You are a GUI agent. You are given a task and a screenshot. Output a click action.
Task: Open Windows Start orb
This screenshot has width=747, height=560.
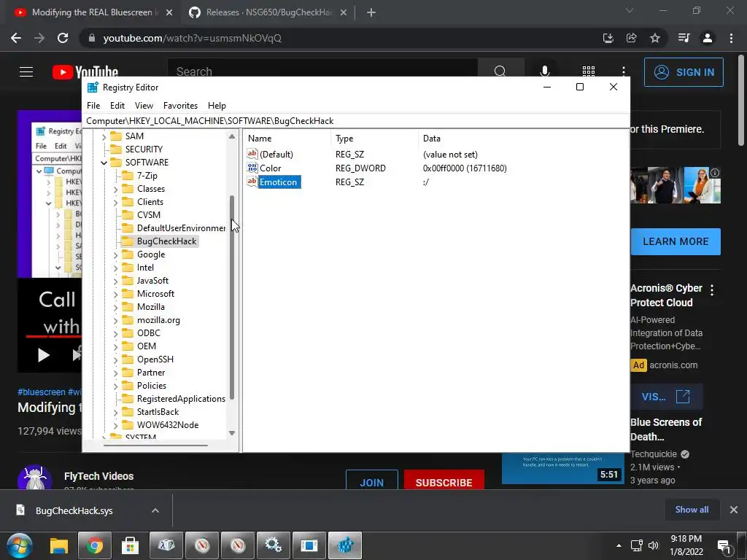click(x=20, y=545)
